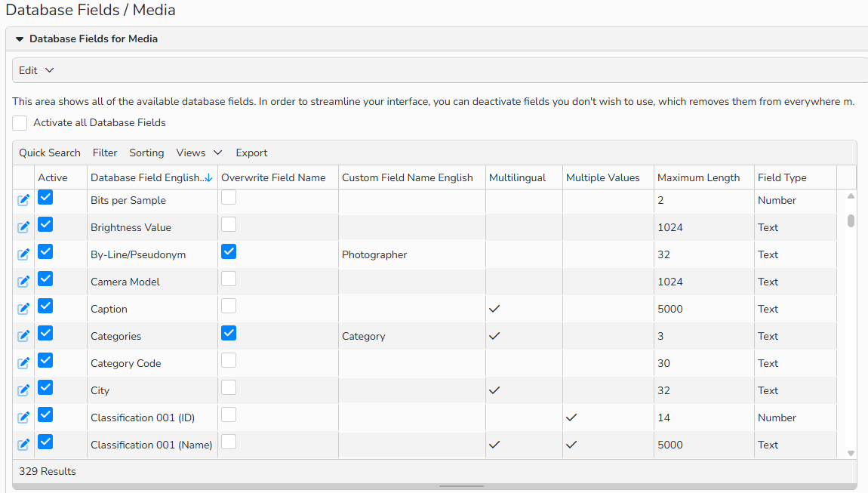Click the Category Code field name
The image size is (868, 493).
(x=125, y=363)
